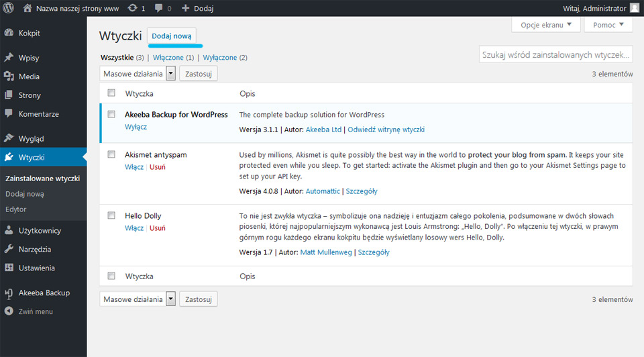Click the bottom Zastosuj button
Image resolution: width=644 pixels, height=357 pixels.
point(199,299)
